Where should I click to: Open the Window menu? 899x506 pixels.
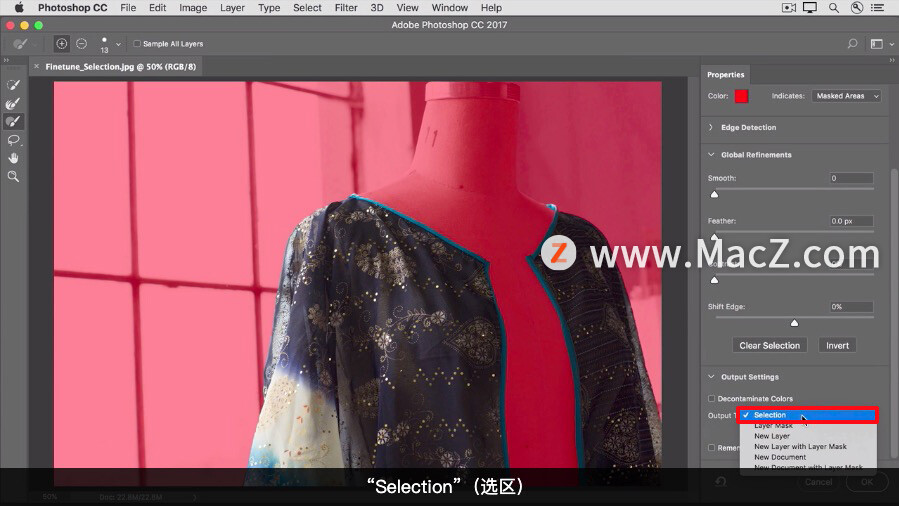[x=450, y=7]
